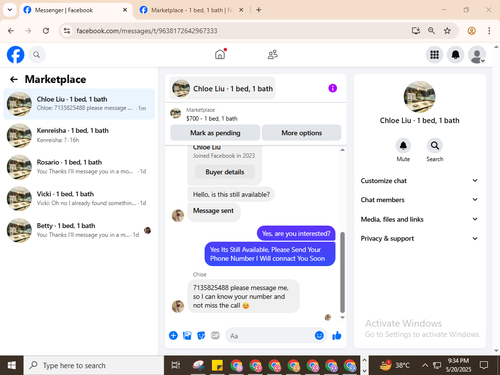This screenshot has height=375, width=500.
Task: Click the 38°C weather widget
Action: point(395,365)
